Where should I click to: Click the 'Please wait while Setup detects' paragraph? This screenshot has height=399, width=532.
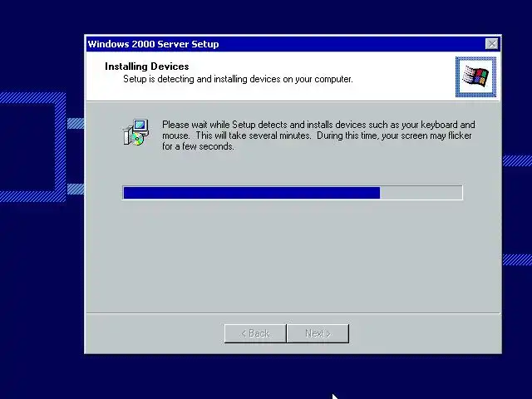point(318,135)
